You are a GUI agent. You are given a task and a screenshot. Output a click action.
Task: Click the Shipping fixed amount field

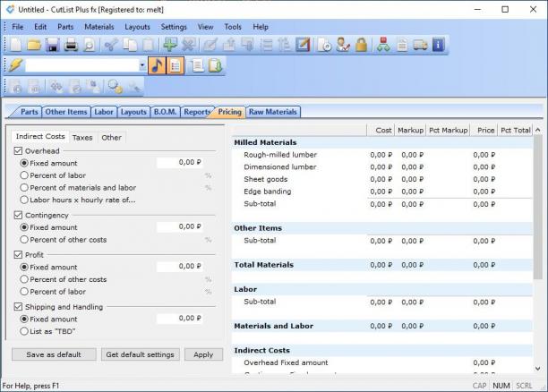click(x=180, y=319)
